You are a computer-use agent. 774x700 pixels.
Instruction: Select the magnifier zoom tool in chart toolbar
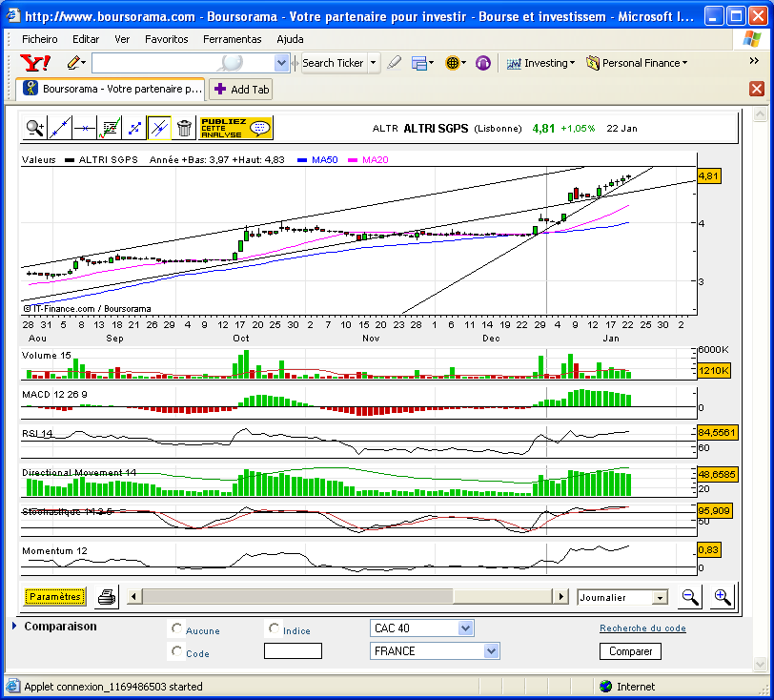click(34, 129)
